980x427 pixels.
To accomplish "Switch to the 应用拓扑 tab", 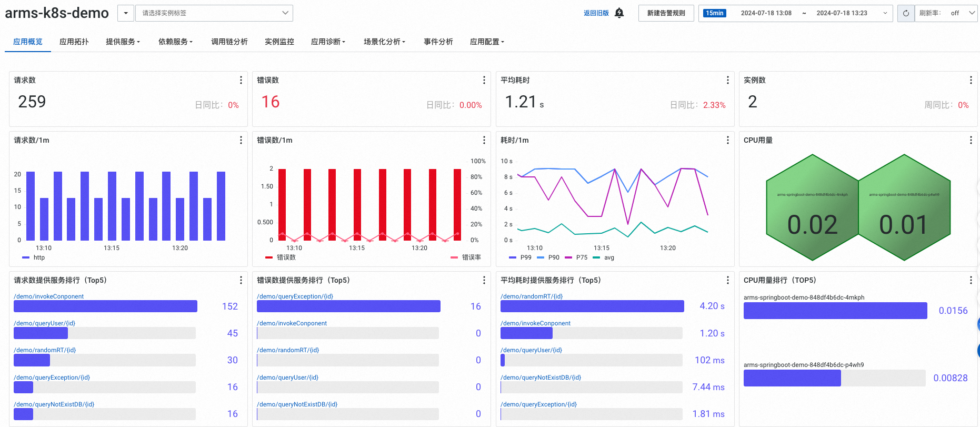I will (74, 42).
